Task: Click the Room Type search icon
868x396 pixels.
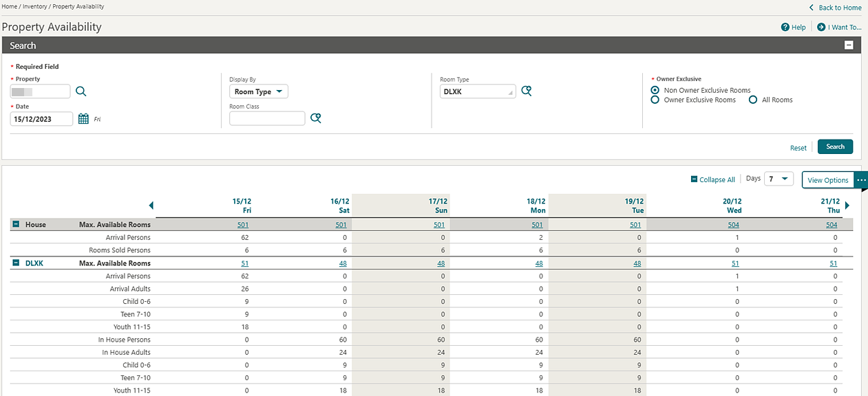Action: 527,91
